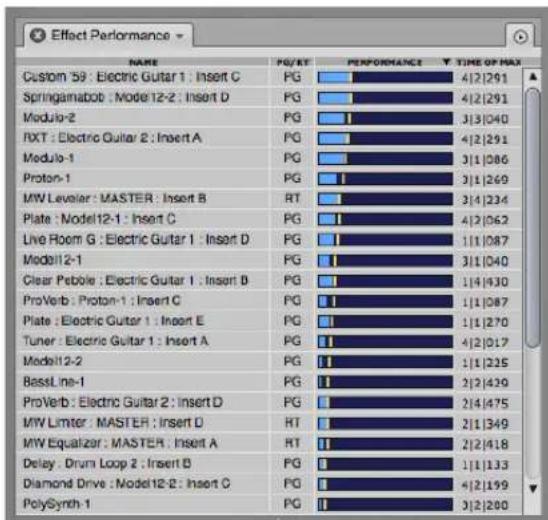Select the Custom '59 : Electric Guitar 1 row
The image size is (548, 520).
pos(269,77)
